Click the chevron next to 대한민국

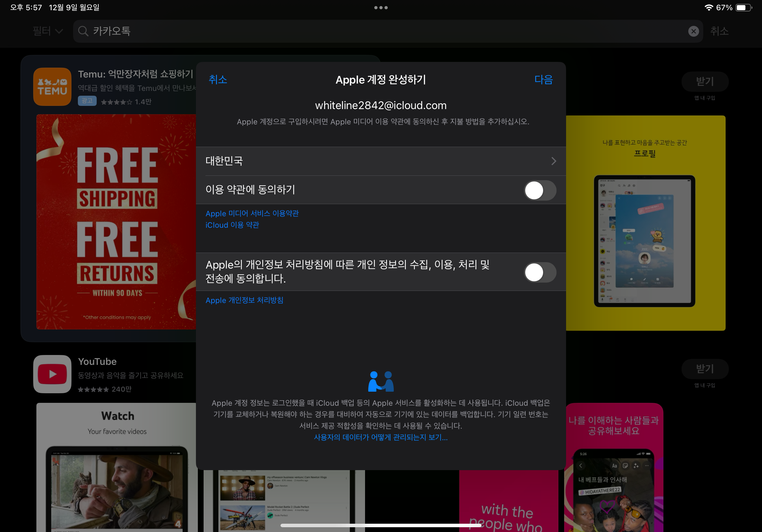(x=553, y=161)
